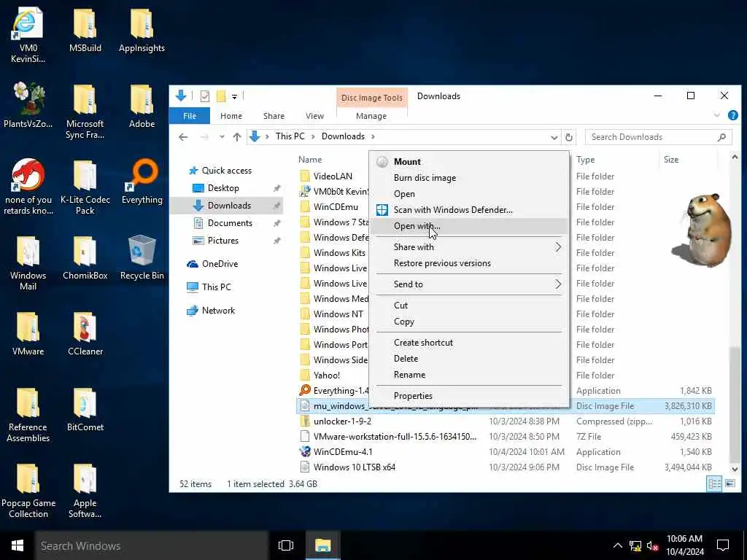Screen dimensions: 747x560
Task: Click the Search Windows taskbar box
Action: click(x=152, y=545)
